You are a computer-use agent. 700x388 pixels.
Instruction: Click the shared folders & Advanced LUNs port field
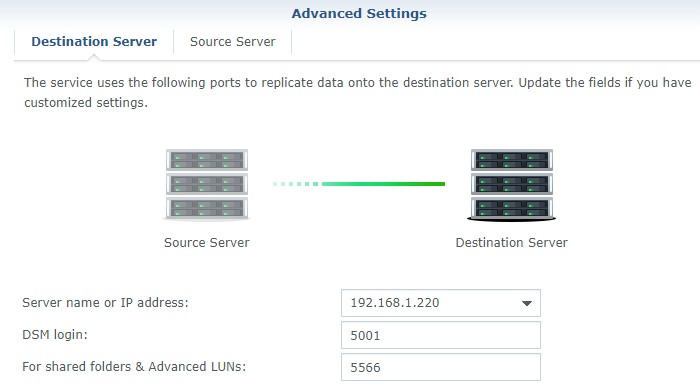(441, 367)
